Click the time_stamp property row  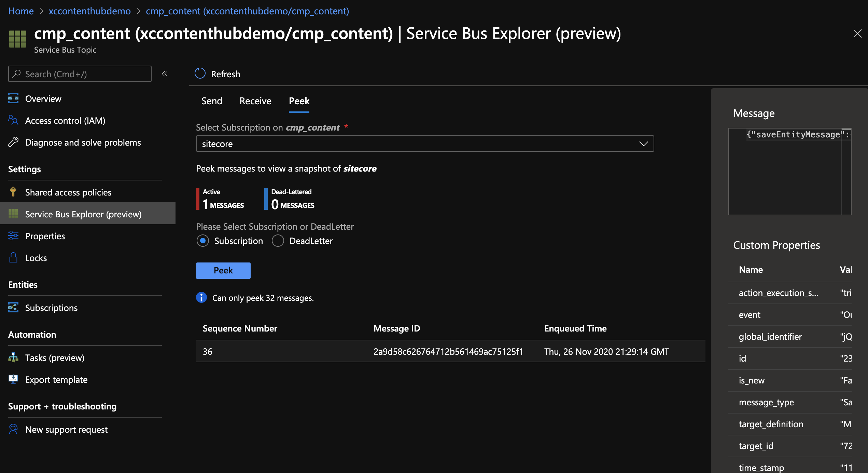[790, 465]
